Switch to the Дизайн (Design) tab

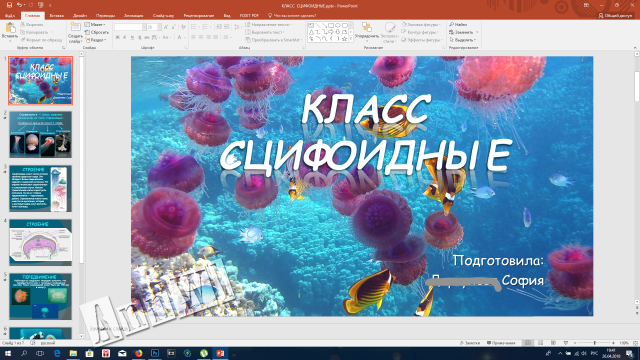click(80, 16)
